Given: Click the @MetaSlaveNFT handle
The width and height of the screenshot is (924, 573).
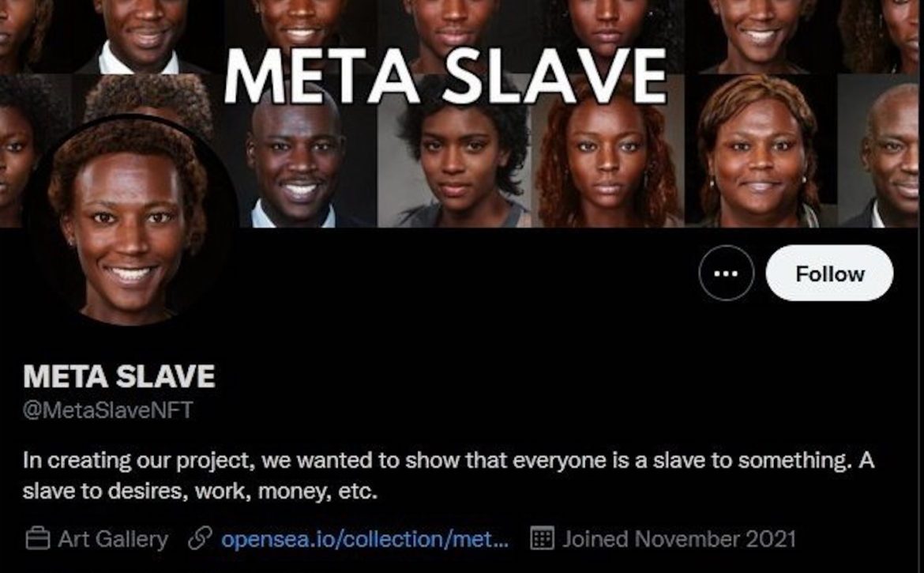Looking at the screenshot, I should click(x=108, y=409).
